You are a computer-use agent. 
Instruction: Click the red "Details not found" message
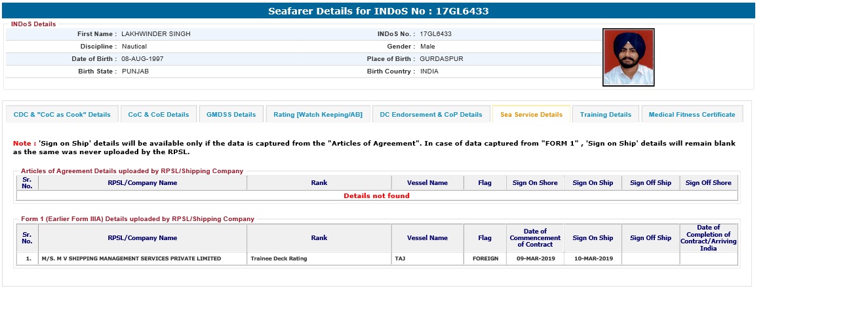point(376,195)
